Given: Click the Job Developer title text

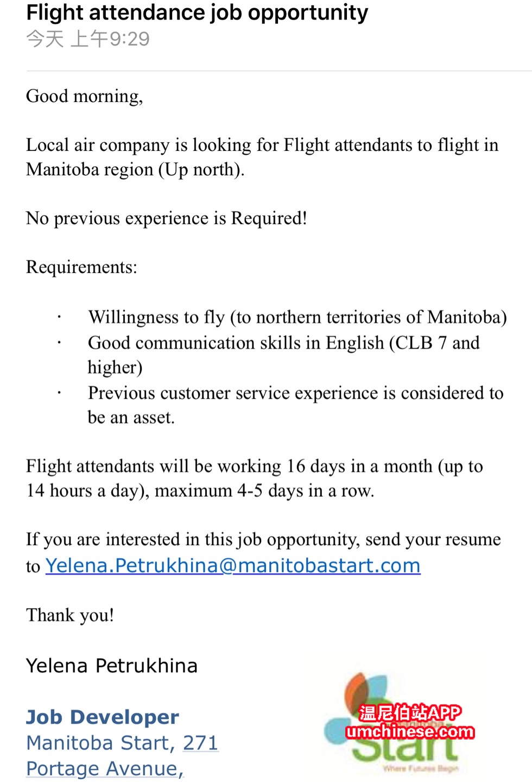Looking at the screenshot, I should point(103,717).
